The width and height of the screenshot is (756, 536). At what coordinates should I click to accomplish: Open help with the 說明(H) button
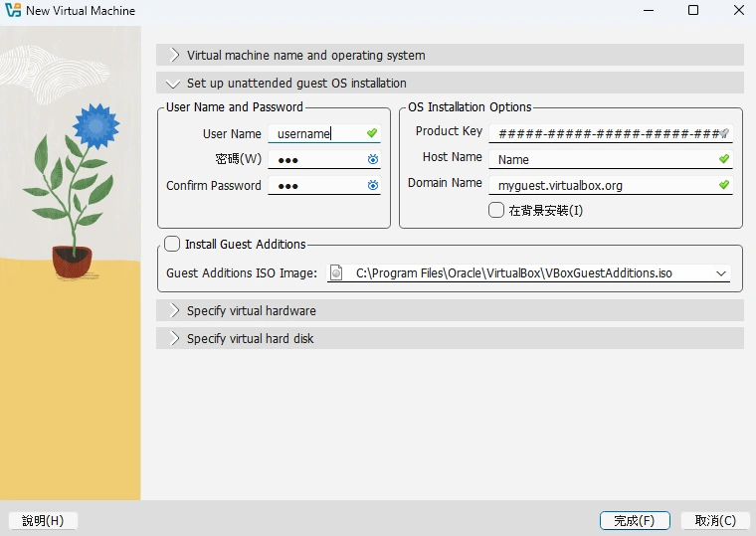click(x=43, y=520)
